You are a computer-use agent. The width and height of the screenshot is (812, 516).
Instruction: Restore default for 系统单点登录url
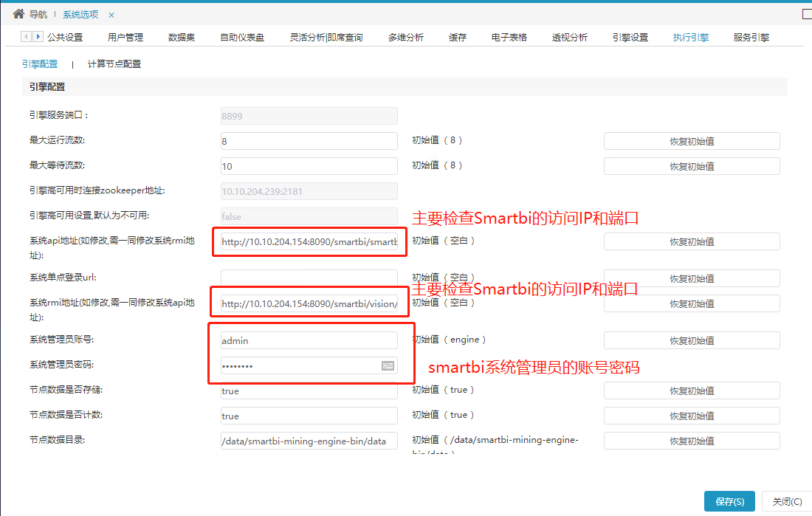[692, 278]
